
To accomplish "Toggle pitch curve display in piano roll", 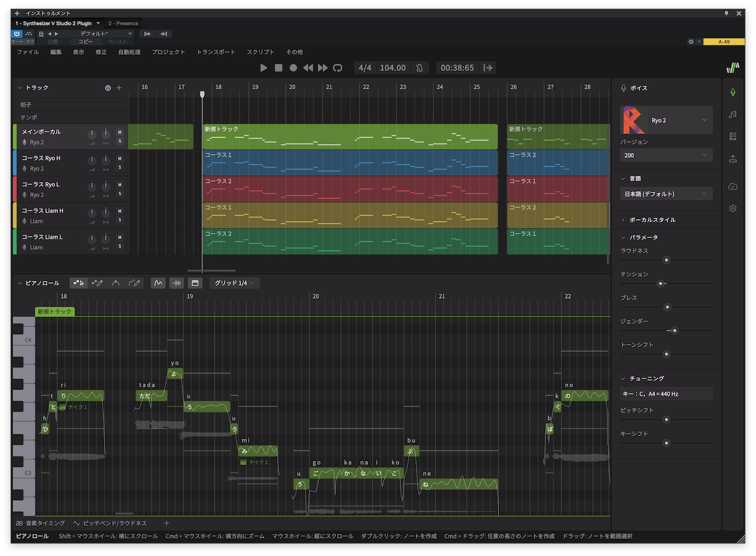I will (158, 283).
